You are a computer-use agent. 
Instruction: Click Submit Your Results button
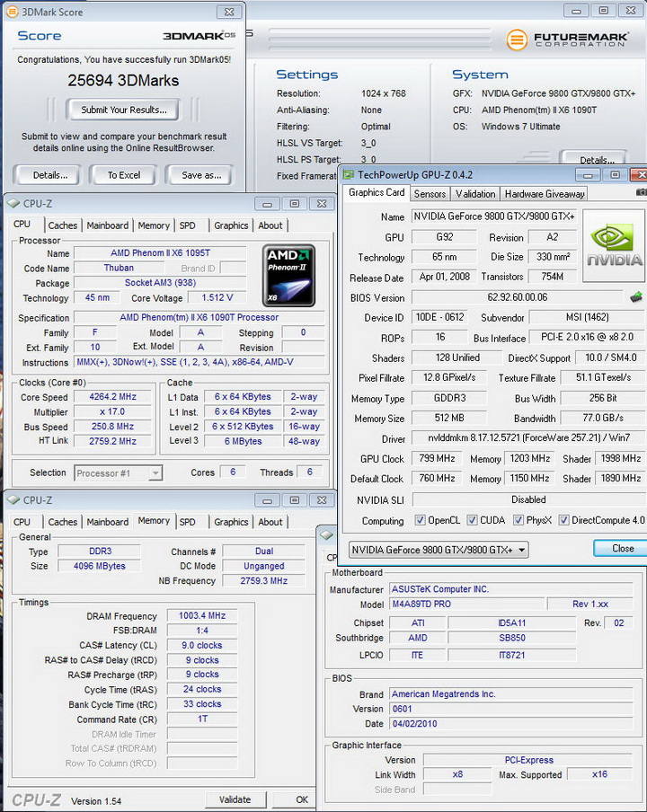click(123, 110)
